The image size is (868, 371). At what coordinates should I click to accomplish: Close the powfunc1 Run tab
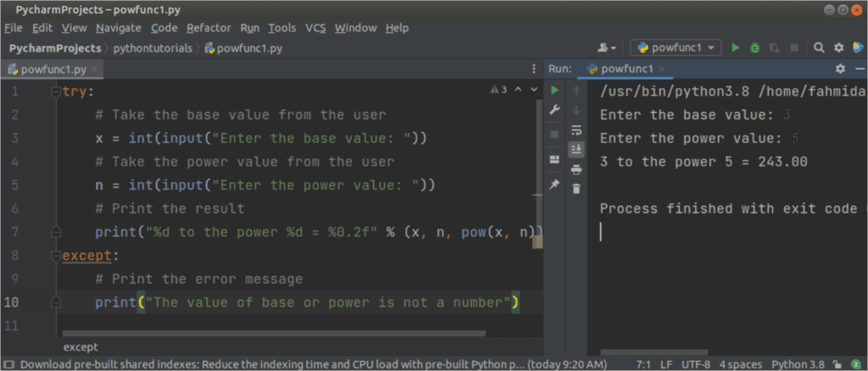coord(661,69)
